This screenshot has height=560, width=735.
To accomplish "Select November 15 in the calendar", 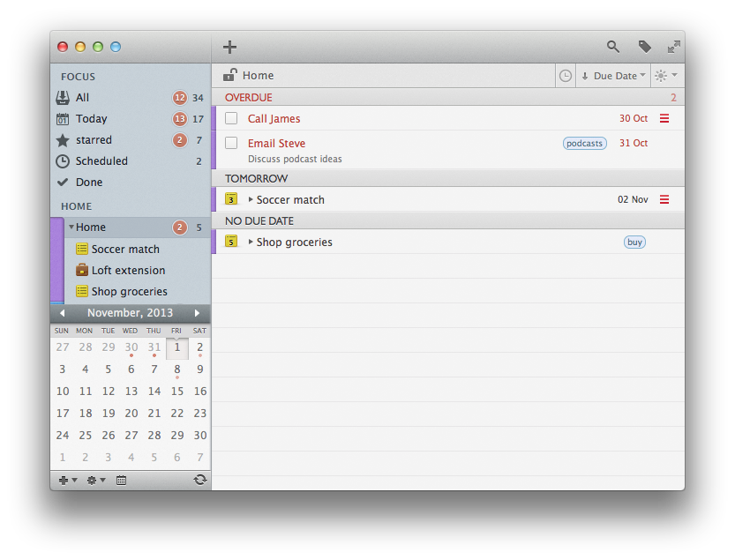I will pyautogui.click(x=177, y=392).
